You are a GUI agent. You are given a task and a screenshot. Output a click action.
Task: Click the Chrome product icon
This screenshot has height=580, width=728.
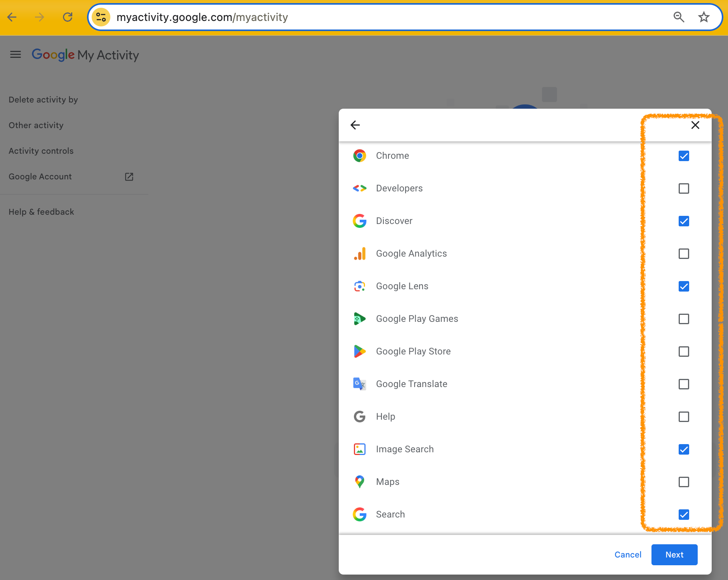point(360,156)
